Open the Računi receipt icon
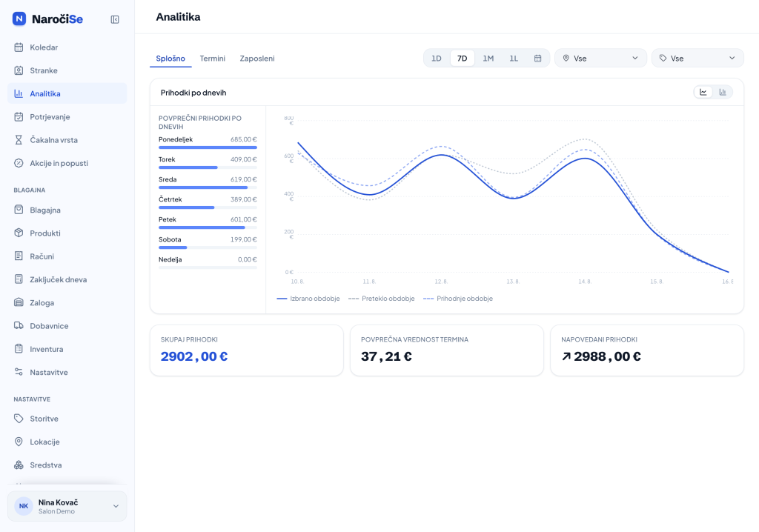The width and height of the screenshot is (759, 532). point(19,256)
